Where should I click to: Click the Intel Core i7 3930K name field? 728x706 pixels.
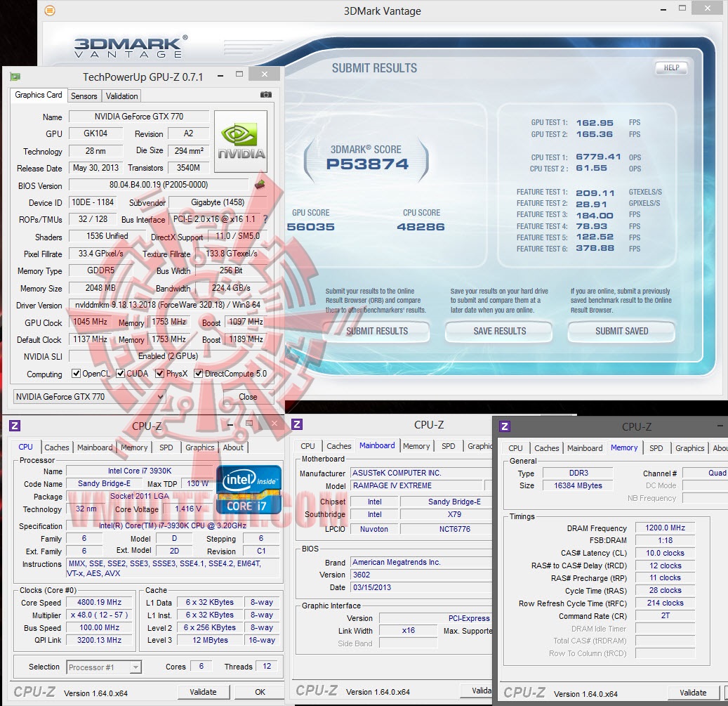tap(140, 471)
